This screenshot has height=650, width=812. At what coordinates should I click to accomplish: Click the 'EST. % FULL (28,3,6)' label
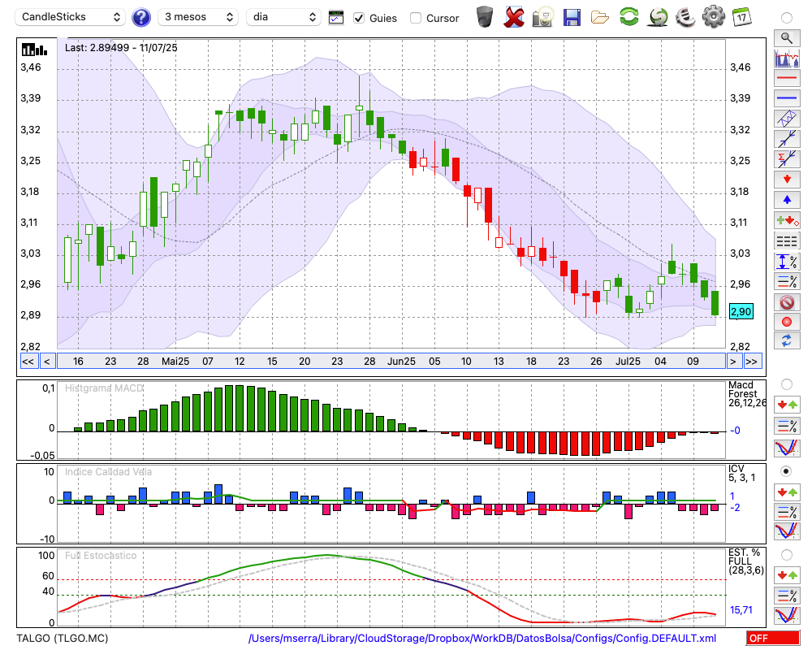click(x=745, y=561)
